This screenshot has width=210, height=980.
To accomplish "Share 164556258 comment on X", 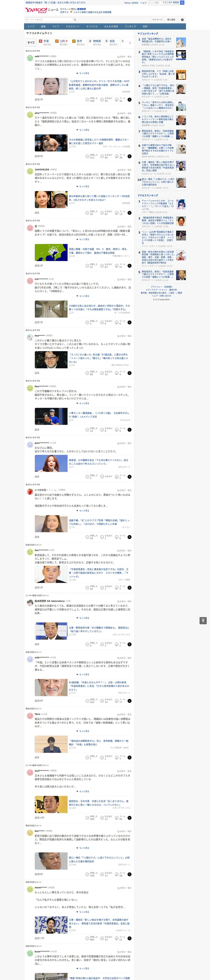I will pos(130,213).
